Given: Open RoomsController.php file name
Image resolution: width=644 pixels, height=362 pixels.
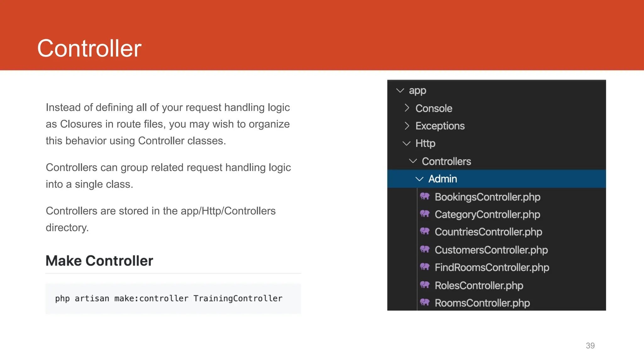Looking at the screenshot, I should pyautogui.click(x=482, y=303).
